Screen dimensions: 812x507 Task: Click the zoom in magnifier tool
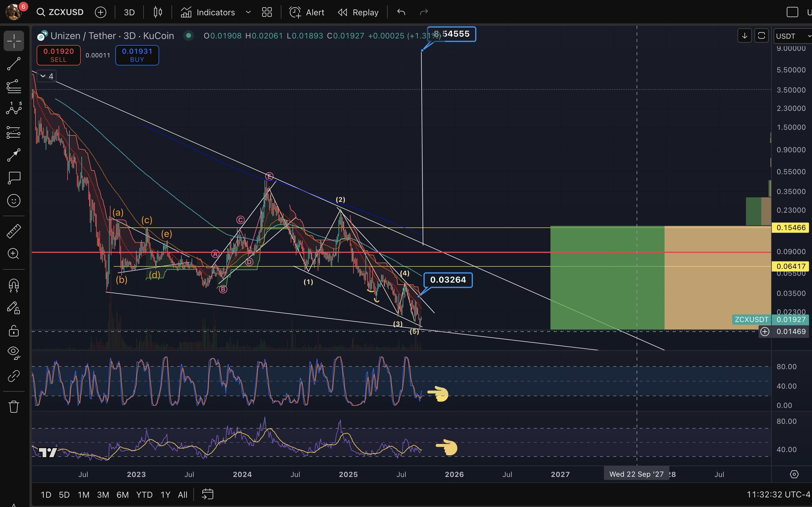click(14, 254)
